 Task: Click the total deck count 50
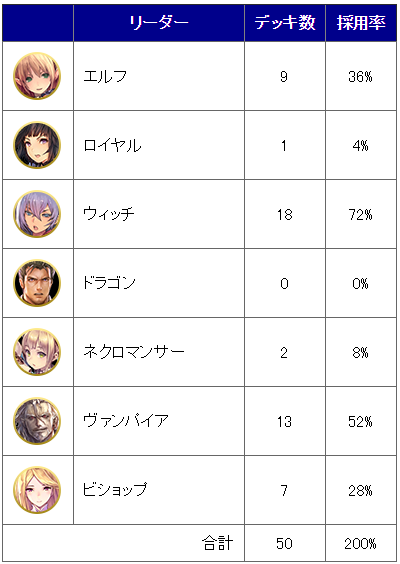click(x=285, y=543)
